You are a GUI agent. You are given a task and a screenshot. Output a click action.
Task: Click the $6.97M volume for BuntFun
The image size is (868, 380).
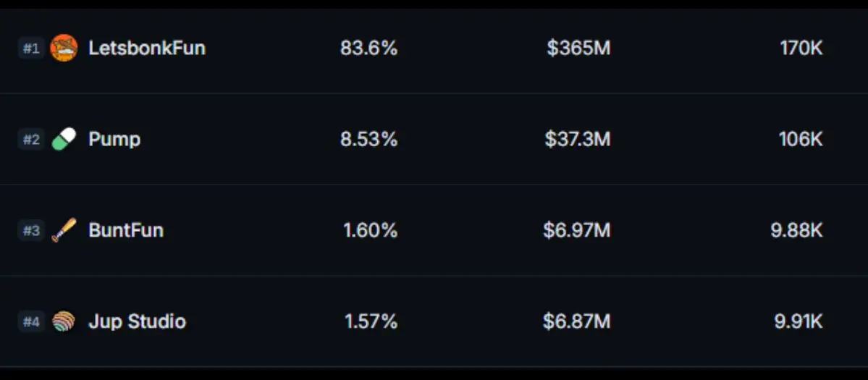(576, 230)
